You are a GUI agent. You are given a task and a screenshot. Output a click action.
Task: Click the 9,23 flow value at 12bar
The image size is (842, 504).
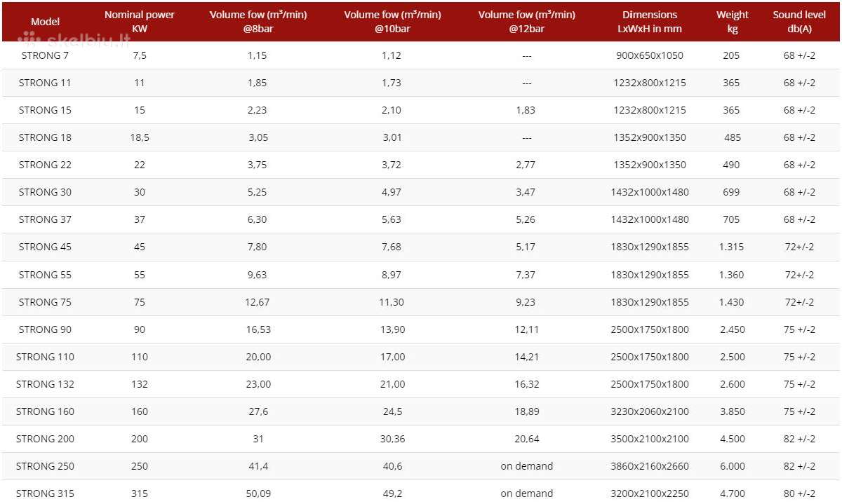[526, 302]
